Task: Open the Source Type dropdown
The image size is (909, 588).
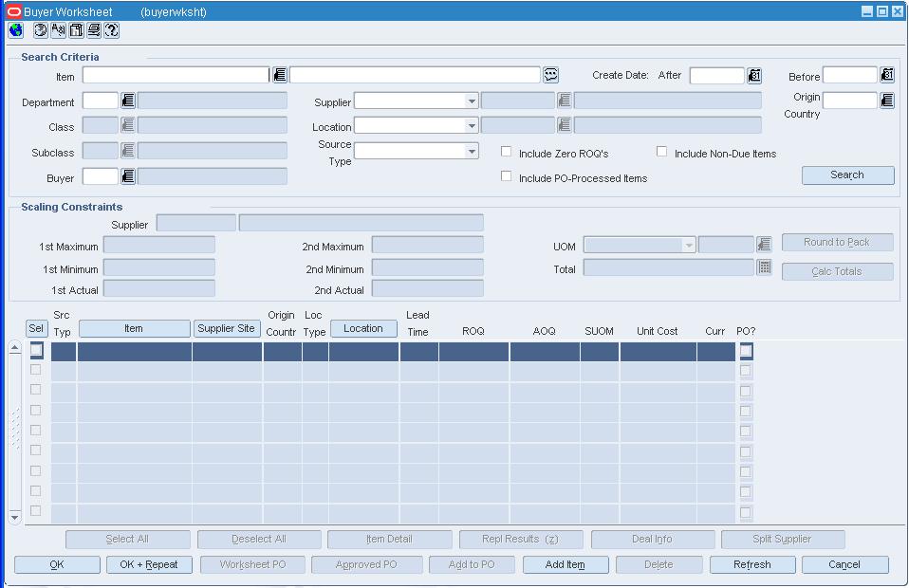Action: point(472,151)
